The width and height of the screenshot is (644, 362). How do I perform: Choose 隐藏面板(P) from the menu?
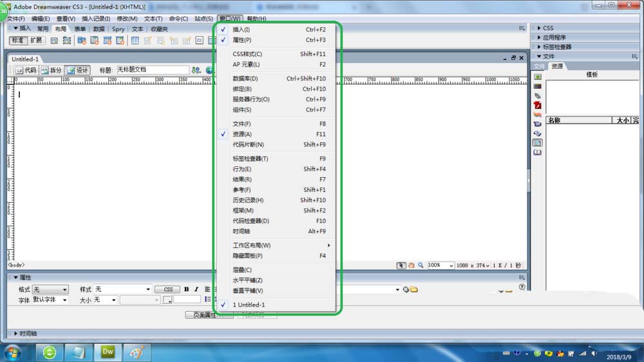pyautogui.click(x=276, y=256)
